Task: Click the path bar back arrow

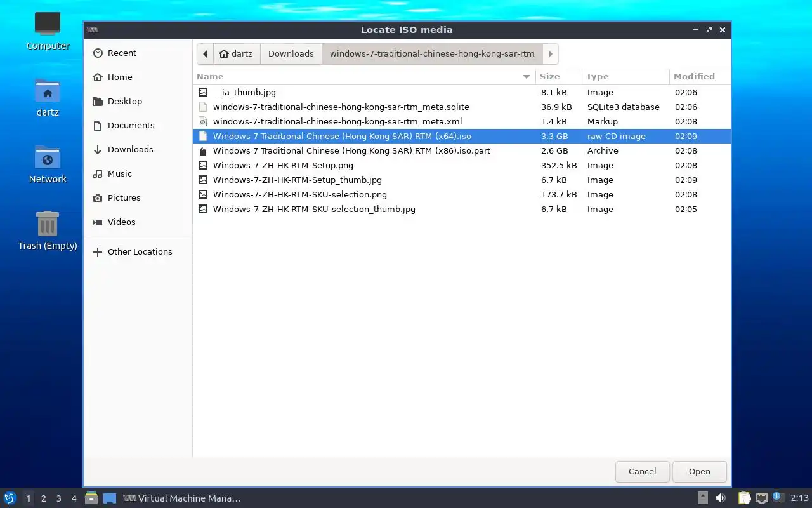Action: (205, 54)
